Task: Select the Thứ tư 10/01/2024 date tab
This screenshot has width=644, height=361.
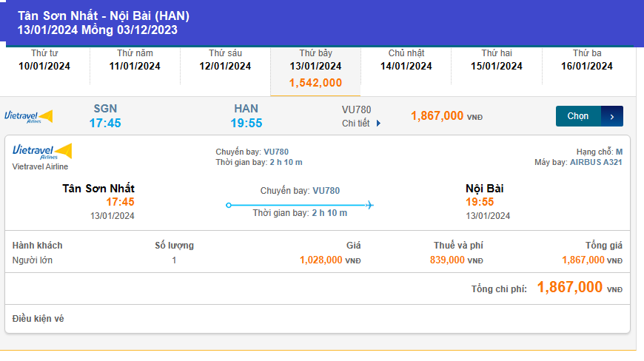Action: coord(44,60)
